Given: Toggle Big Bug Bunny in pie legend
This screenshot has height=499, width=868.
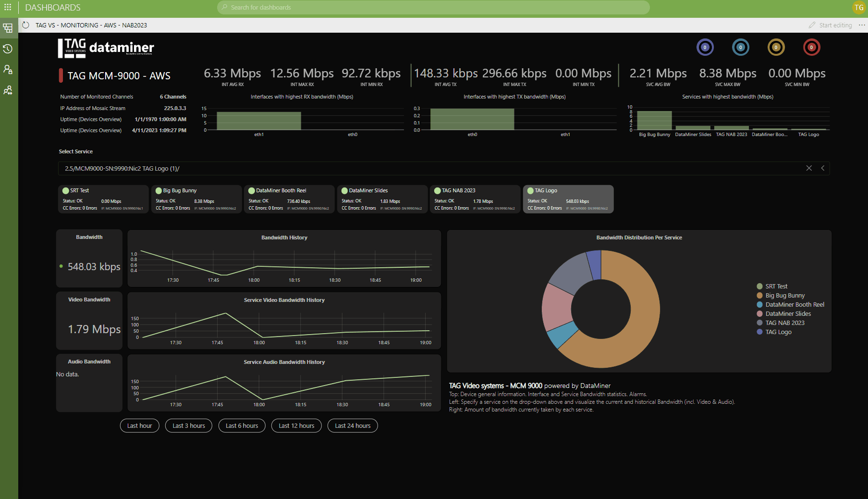Looking at the screenshot, I should 781,296.
